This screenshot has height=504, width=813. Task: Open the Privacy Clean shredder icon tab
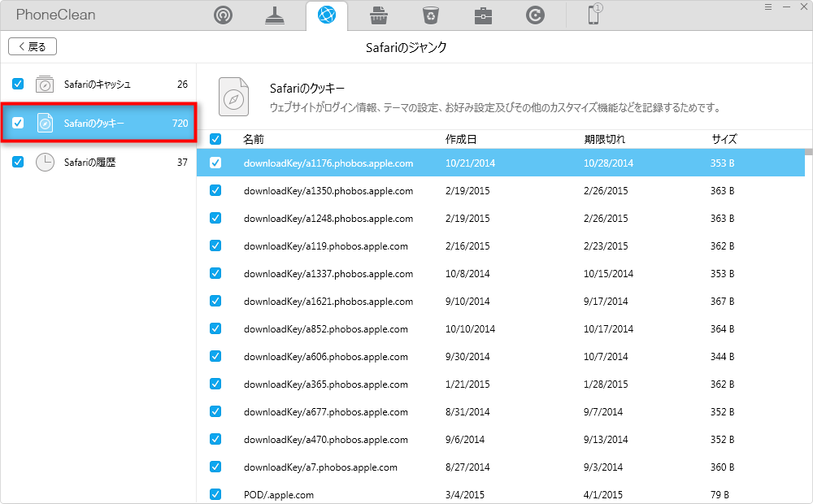[379, 15]
